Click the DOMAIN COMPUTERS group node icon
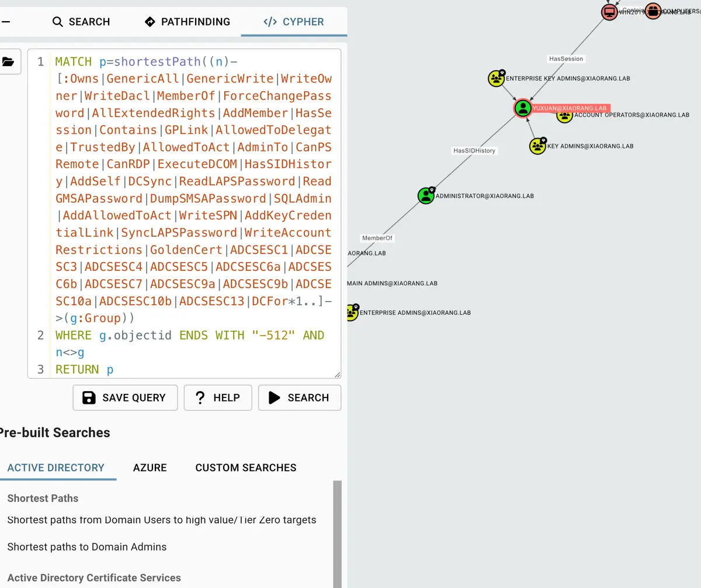 click(653, 11)
